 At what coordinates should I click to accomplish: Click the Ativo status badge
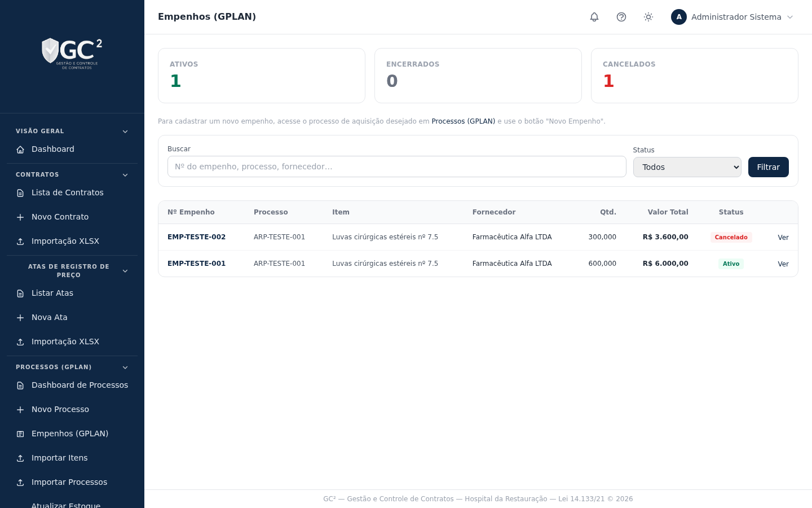coord(731,264)
